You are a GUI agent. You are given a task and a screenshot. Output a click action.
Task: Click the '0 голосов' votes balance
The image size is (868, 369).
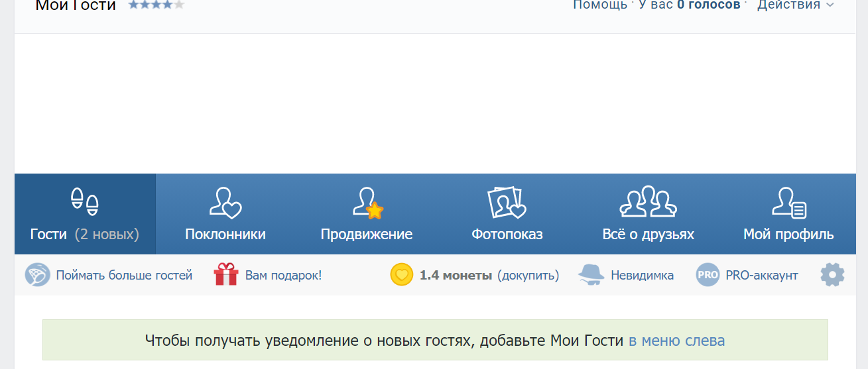pos(708,5)
